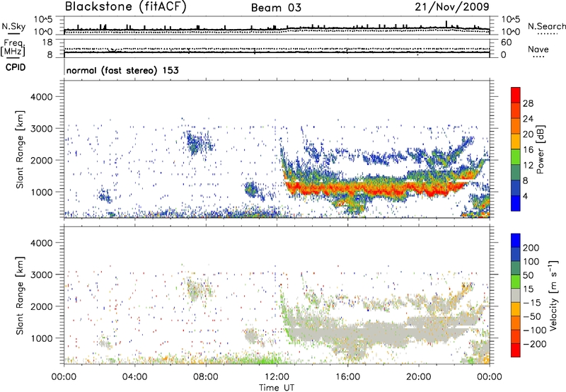The image size is (566, 392).
Task: Click the green low-range patch in velocity panel
Action: pyautogui.click(x=262, y=359)
